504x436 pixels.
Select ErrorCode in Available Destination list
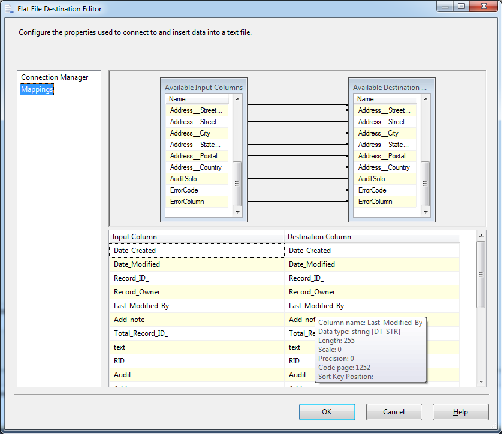pyautogui.click(x=385, y=191)
